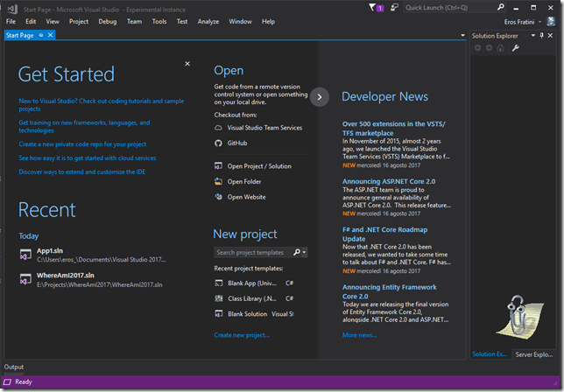Open the View menu
This screenshot has width=564, height=392.
(x=53, y=22)
